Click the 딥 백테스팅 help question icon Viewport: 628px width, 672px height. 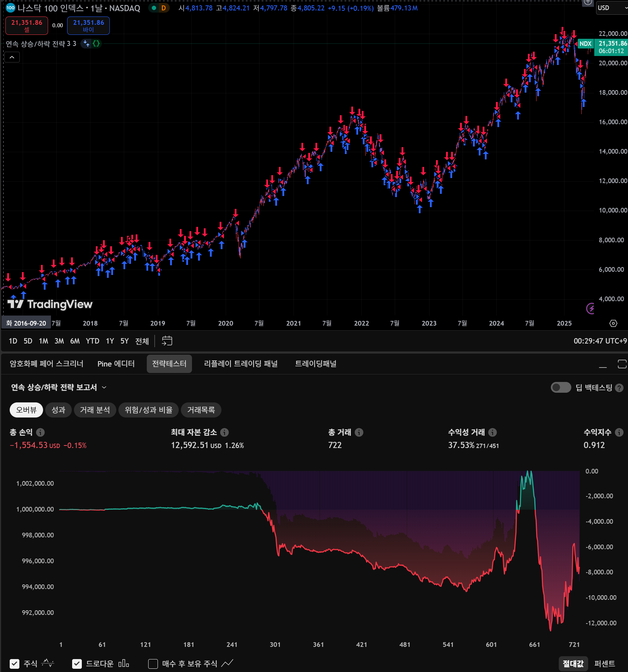[x=619, y=388]
